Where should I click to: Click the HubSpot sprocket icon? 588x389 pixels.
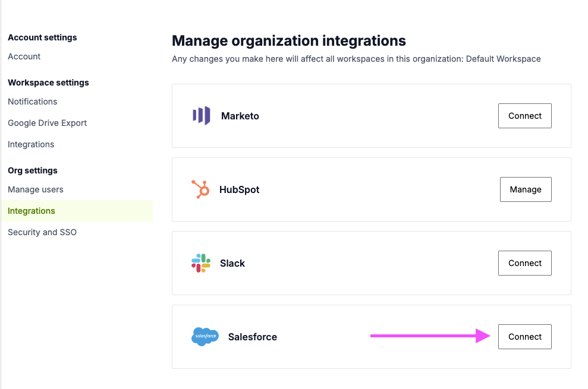201,189
